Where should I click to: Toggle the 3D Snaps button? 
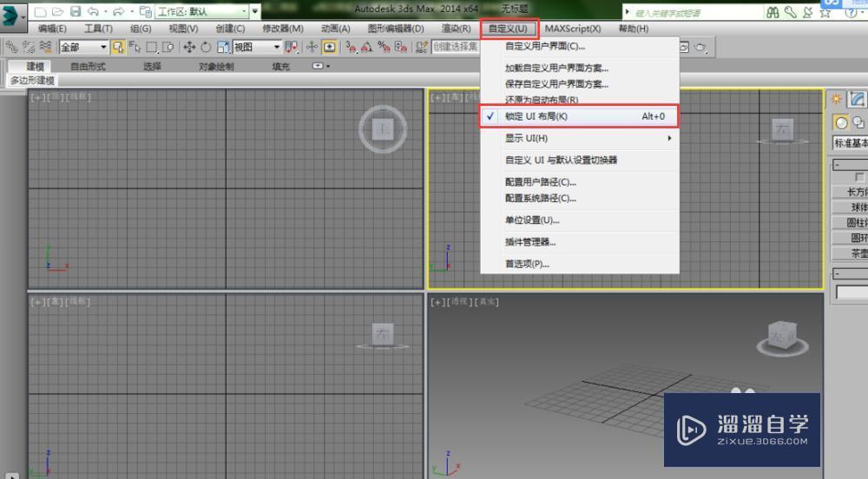(x=351, y=47)
